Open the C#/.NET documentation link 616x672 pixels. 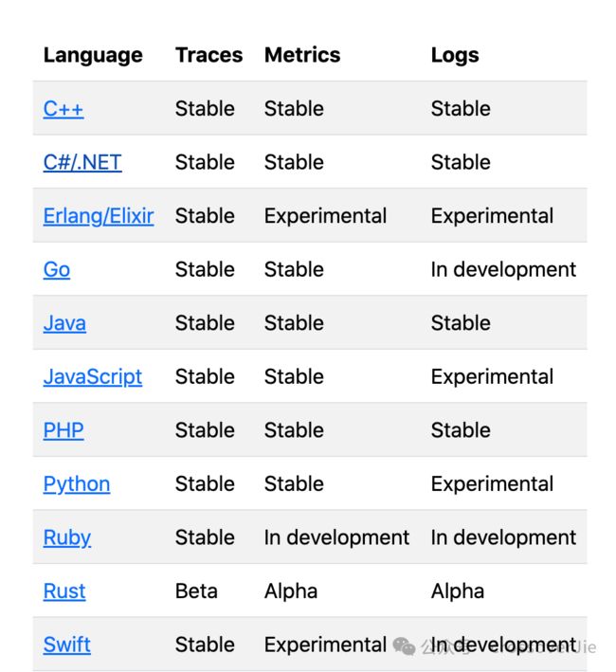click(x=82, y=162)
